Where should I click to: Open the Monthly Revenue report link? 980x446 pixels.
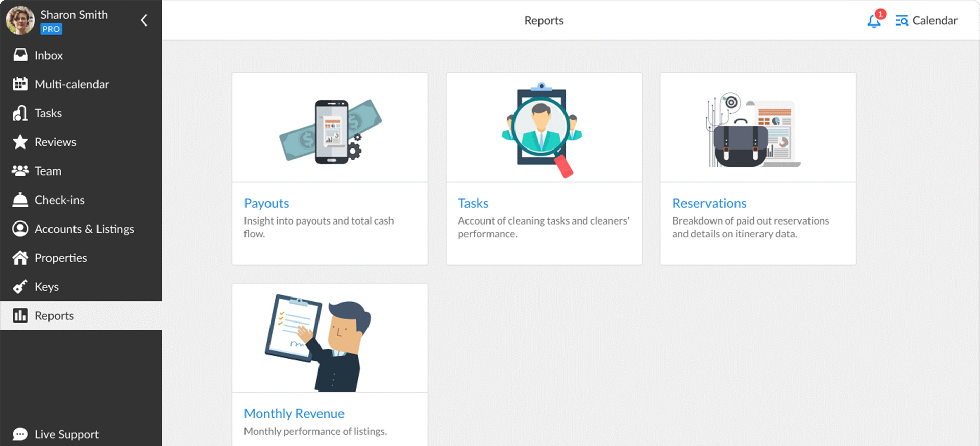[x=294, y=413]
